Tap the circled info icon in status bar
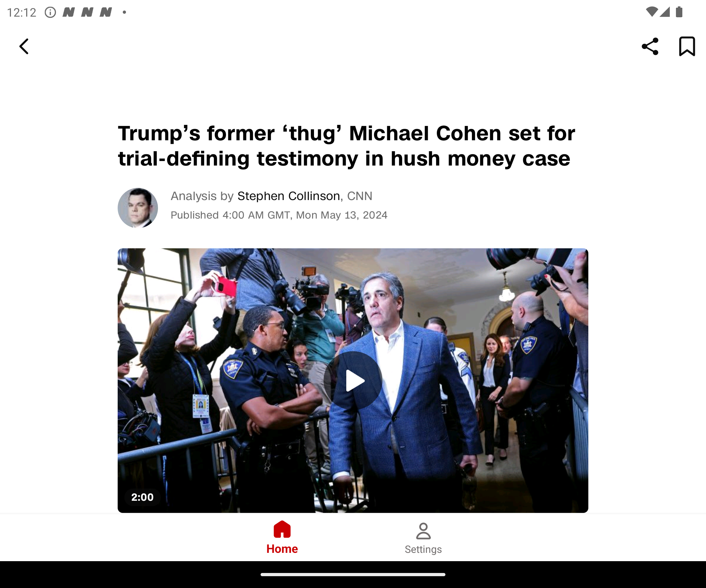The image size is (706, 588). pyautogui.click(x=50, y=12)
